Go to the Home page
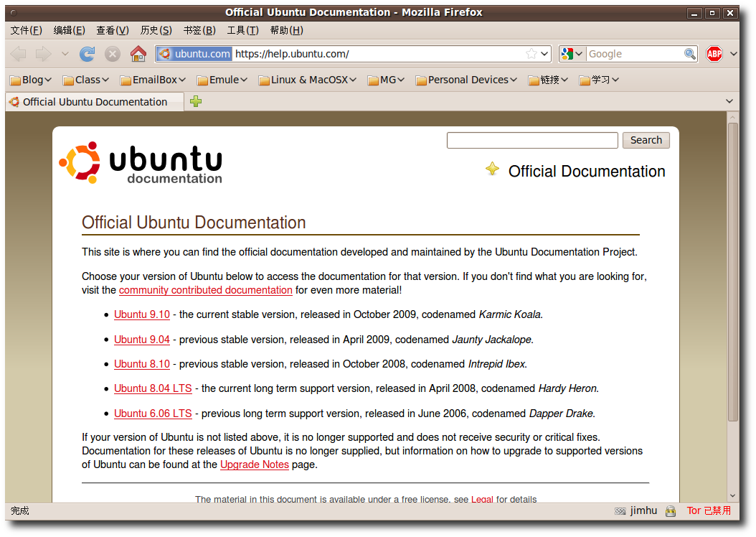756x537 pixels. (x=138, y=54)
